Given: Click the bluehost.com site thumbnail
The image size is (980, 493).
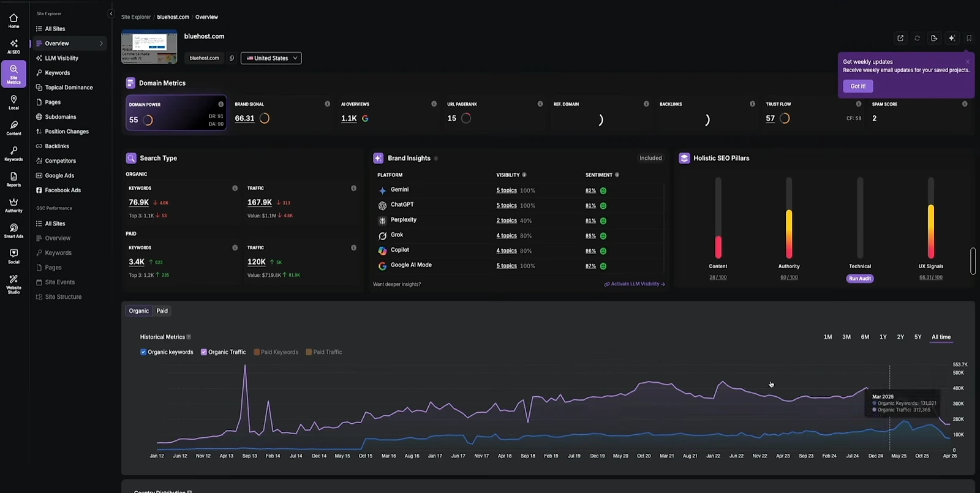Looking at the screenshot, I should [149, 47].
